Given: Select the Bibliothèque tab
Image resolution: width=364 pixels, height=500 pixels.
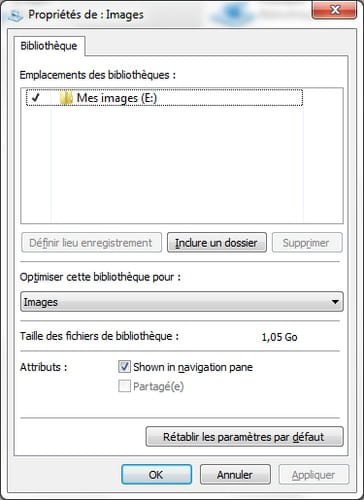Looking at the screenshot, I should click(49, 46).
